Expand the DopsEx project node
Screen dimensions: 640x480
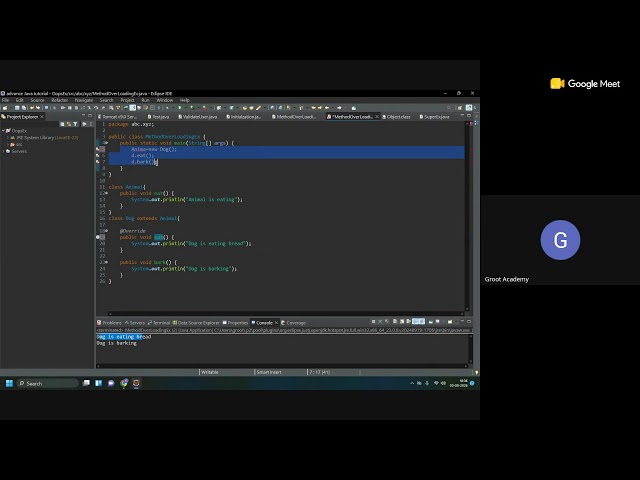[3, 131]
